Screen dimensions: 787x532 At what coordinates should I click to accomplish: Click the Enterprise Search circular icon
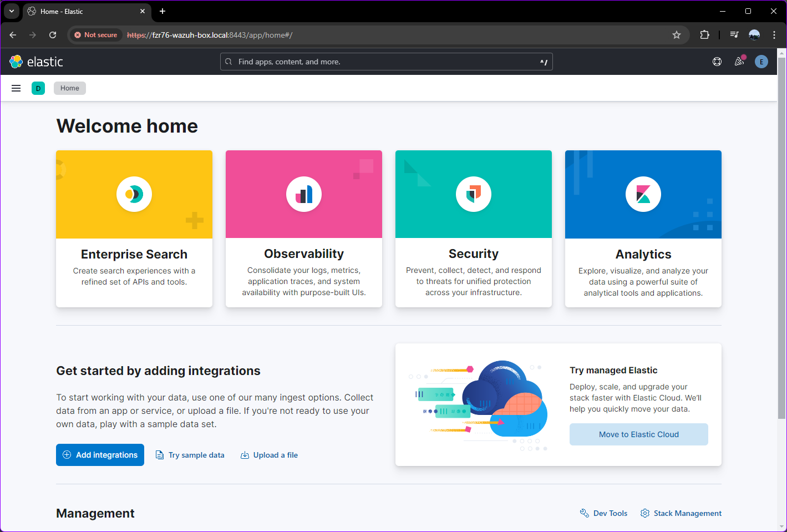coord(134,194)
